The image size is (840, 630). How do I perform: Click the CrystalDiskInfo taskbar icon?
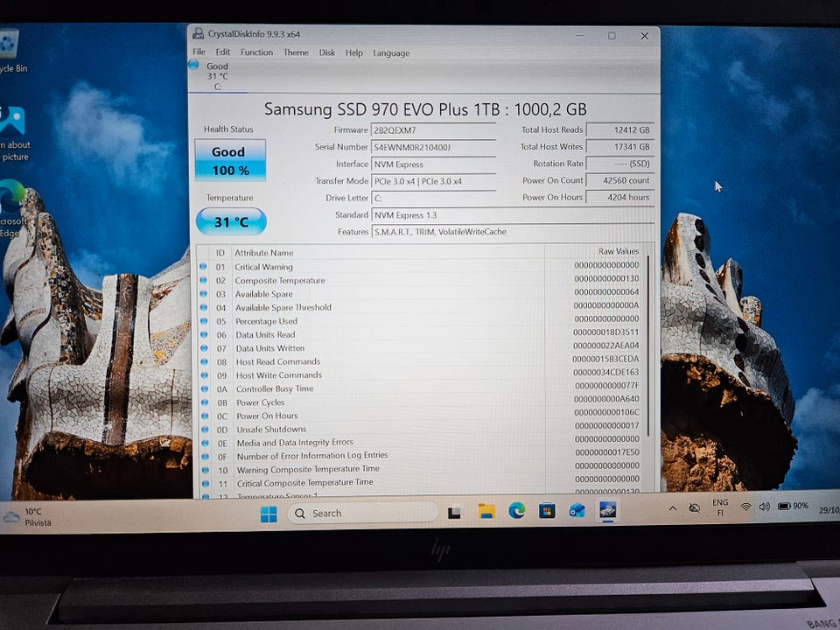[x=607, y=509]
